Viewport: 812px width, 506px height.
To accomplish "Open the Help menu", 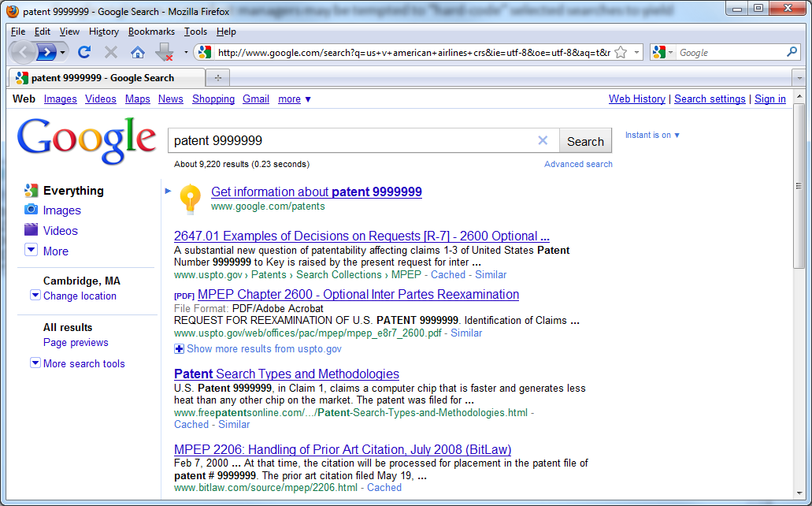I will (226, 32).
